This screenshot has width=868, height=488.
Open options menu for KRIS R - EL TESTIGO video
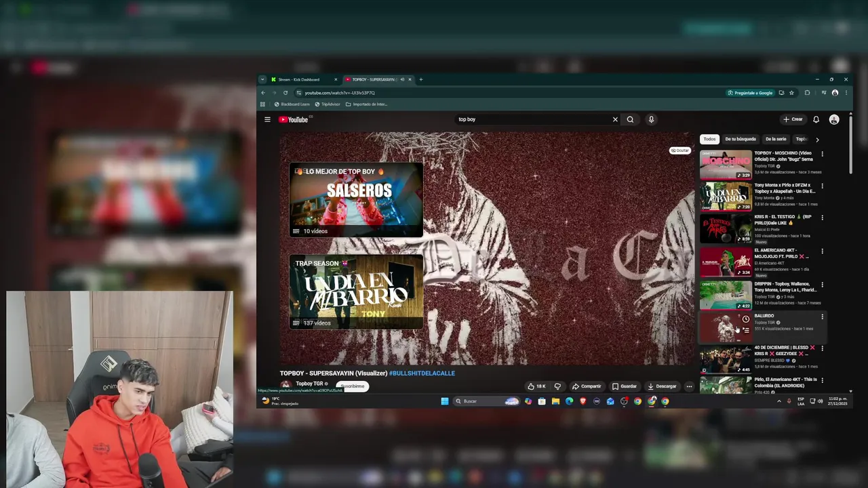822,218
